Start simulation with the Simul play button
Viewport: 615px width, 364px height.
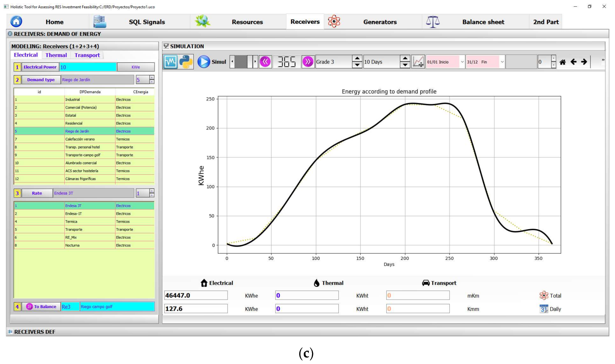[204, 62]
